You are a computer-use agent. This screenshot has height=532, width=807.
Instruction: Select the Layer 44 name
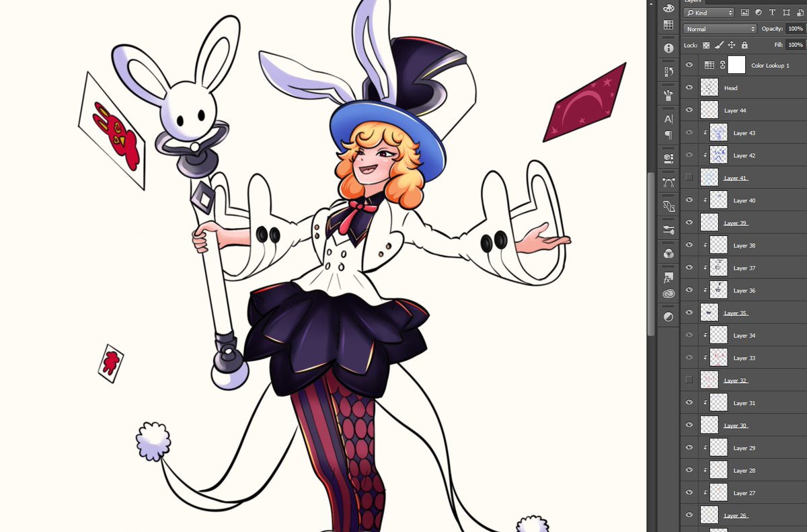pos(735,110)
